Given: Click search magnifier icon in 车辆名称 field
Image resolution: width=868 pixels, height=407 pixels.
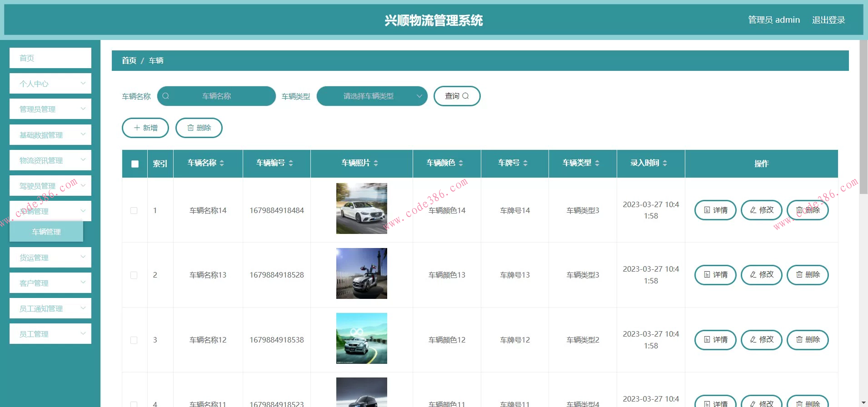Looking at the screenshot, I should coord(166,96).
